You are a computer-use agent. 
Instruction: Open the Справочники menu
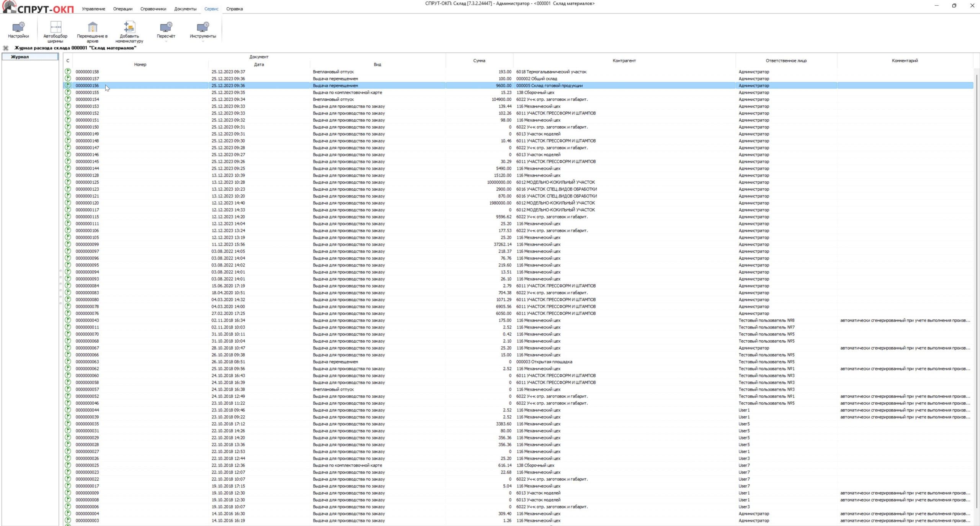click(153, 9)
